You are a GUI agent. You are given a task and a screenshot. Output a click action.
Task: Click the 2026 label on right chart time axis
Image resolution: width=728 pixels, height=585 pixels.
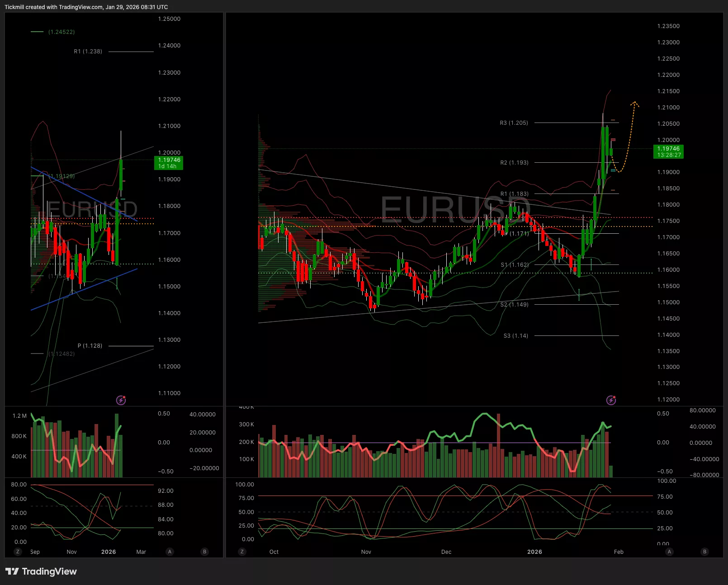[x=534, y=552]
